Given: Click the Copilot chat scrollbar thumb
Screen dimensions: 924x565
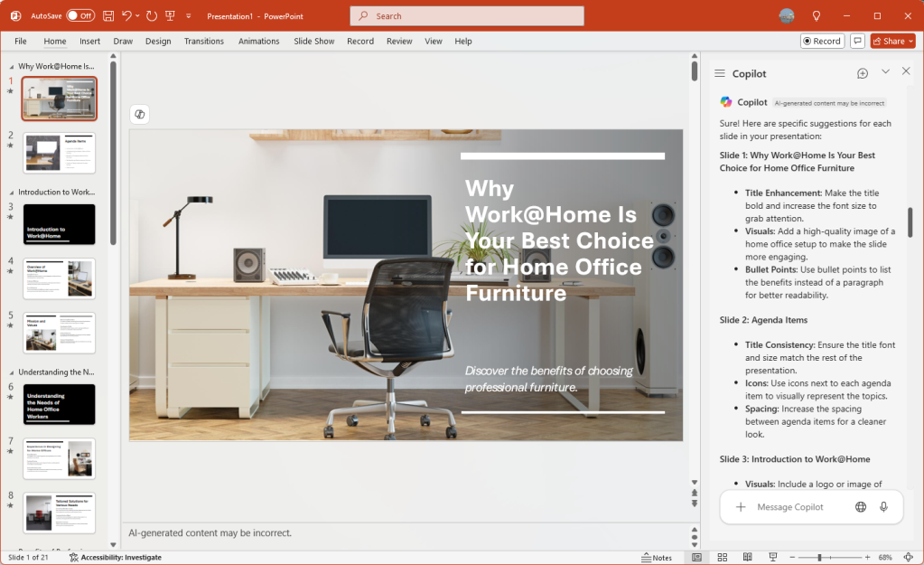Looking at the screenshot, I should [x=910, y=221].
